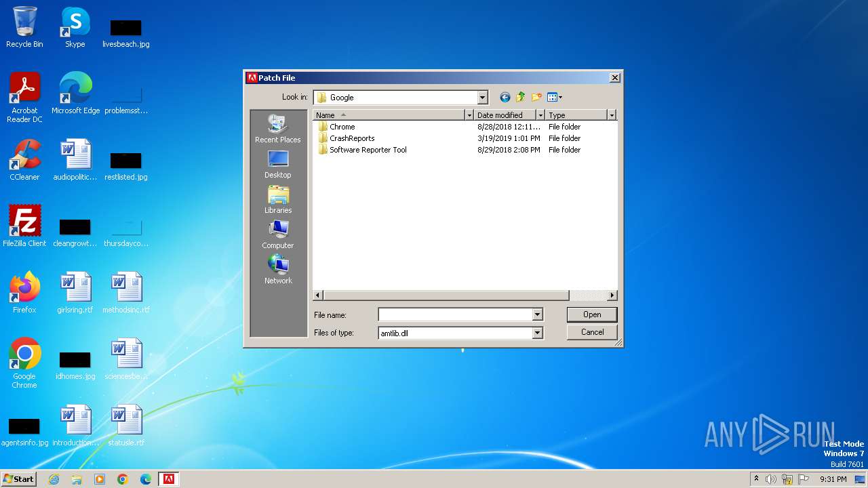The image size is (868, 488).
Task: Open the View Menu icon
Action: pos(555,98)
